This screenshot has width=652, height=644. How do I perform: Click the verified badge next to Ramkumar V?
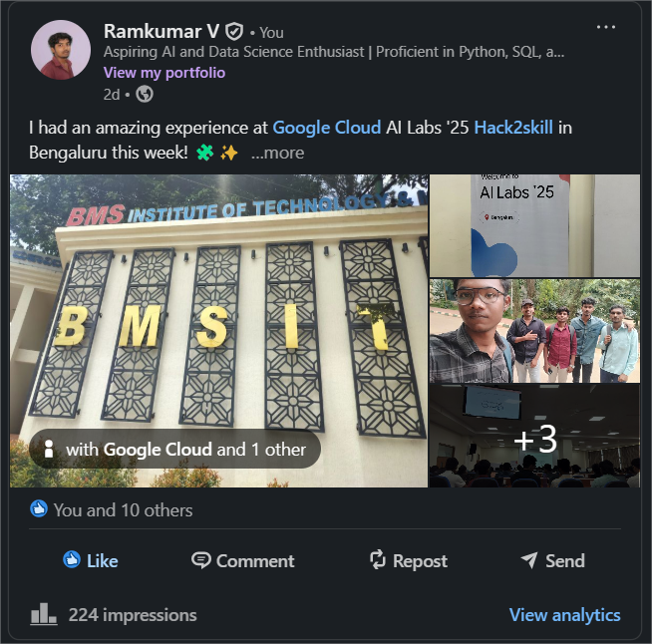tap(234, 32)
